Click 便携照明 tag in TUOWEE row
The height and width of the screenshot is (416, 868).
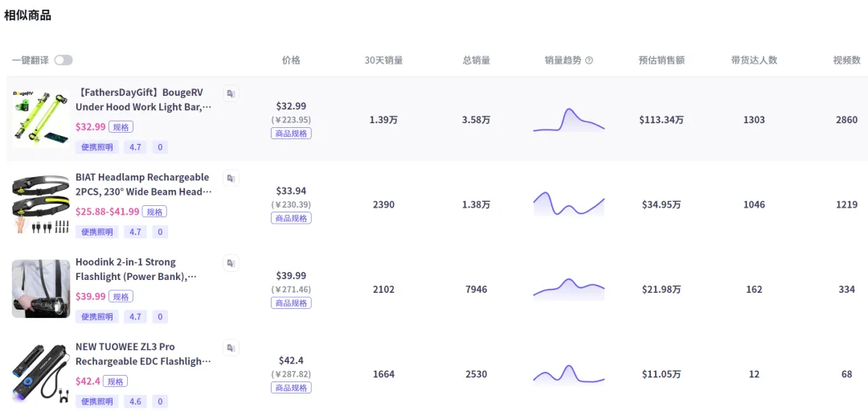pyautogui.click(x=97, y=402)
